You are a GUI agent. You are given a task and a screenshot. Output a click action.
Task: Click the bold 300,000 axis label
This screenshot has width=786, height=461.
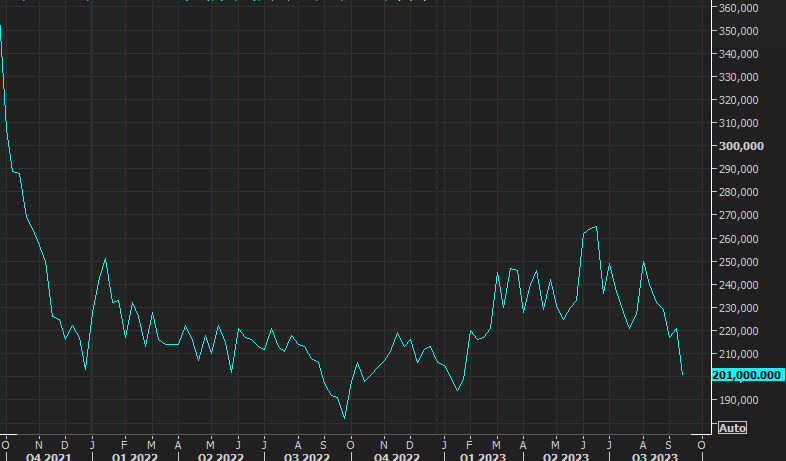coord(741,146)
